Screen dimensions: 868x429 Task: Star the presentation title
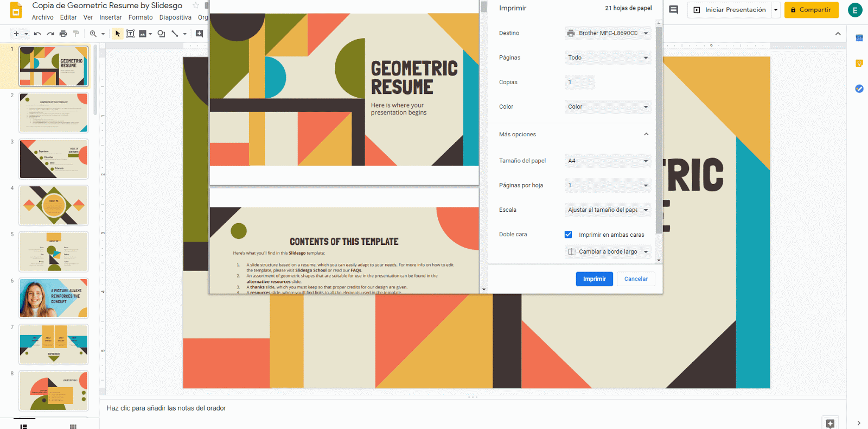[196, 5]
